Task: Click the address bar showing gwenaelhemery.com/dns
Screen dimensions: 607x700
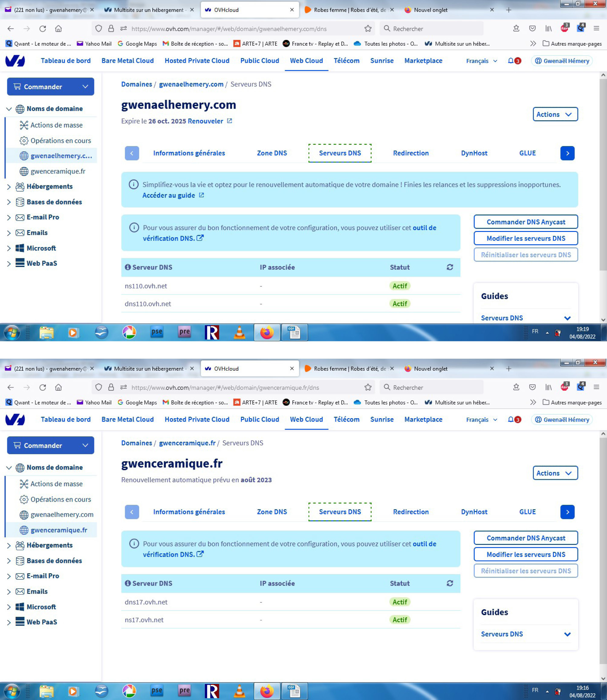Action: point(229,29)
